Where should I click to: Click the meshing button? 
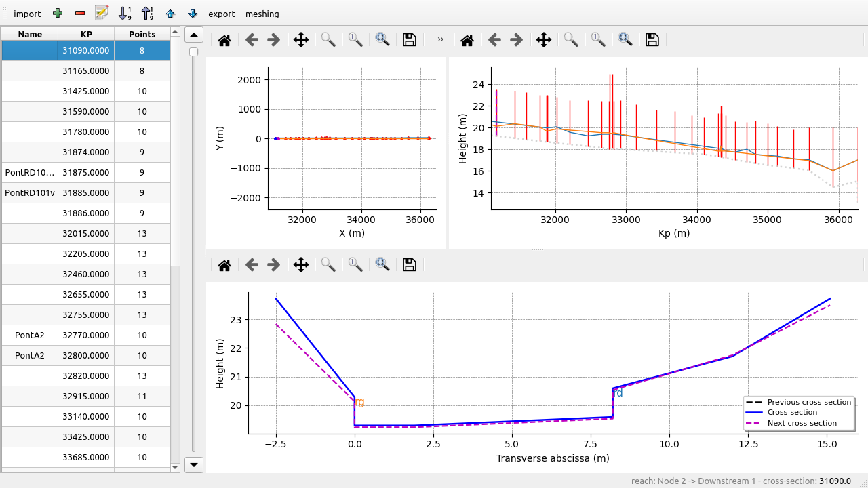point(262,14)
